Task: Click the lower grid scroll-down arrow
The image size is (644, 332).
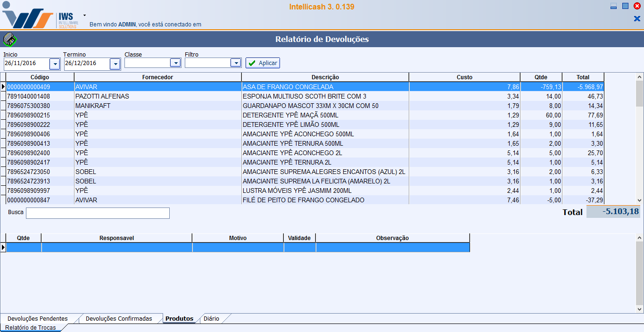Action: [640, 309]
